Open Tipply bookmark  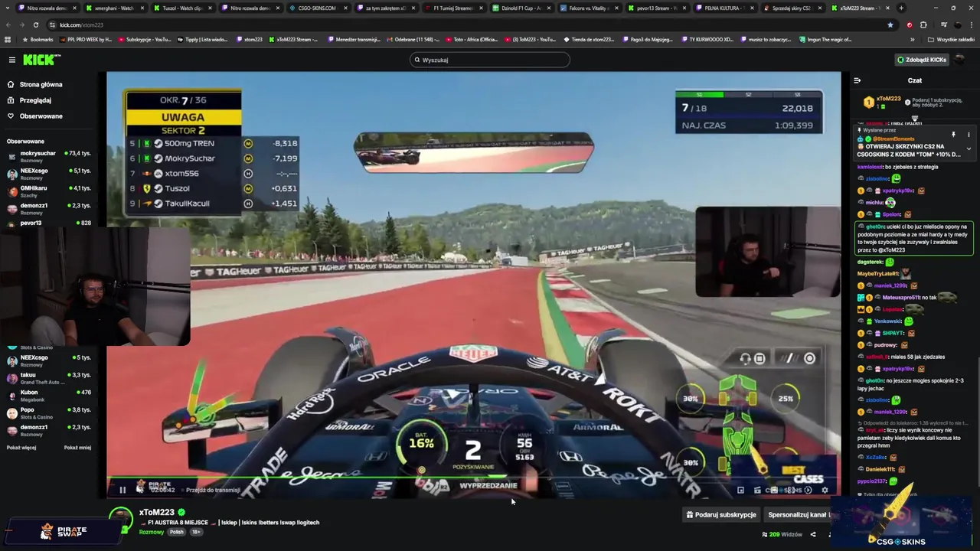[203, 39]
